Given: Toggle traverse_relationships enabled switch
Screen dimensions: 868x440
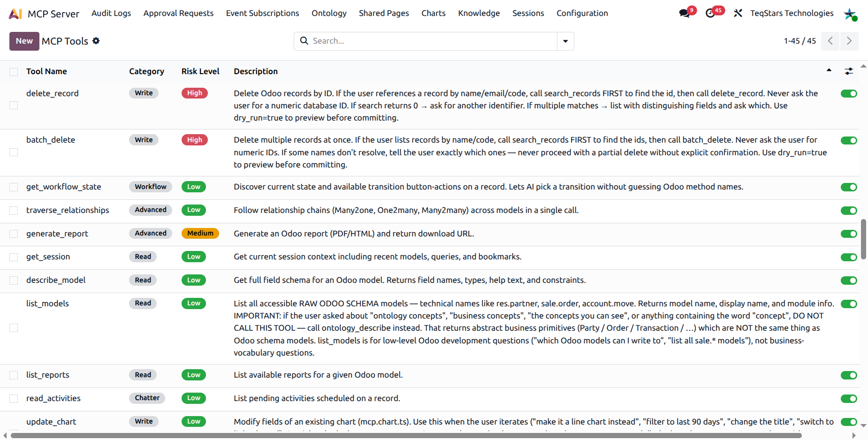Looking at the screenshot, I should point(849,211).
